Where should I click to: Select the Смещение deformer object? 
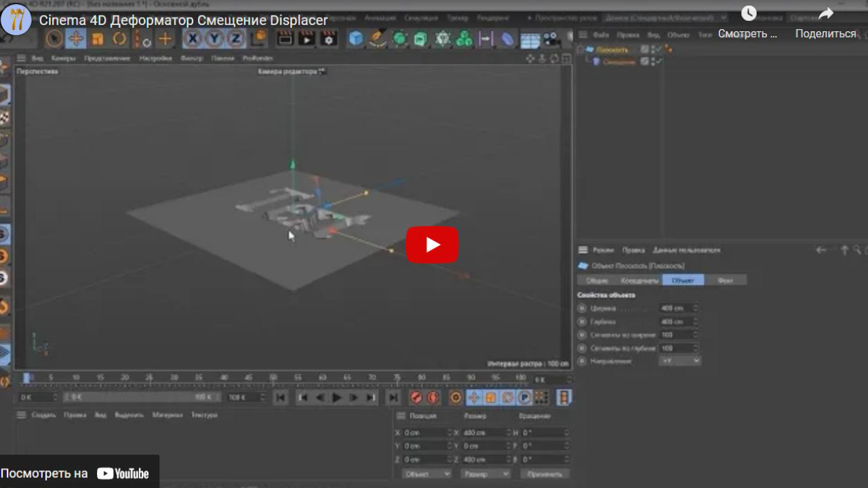619,62
